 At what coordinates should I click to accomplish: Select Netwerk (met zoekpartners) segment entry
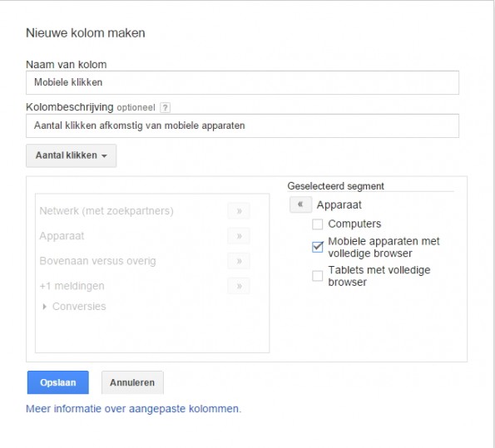tap(106, 211)
